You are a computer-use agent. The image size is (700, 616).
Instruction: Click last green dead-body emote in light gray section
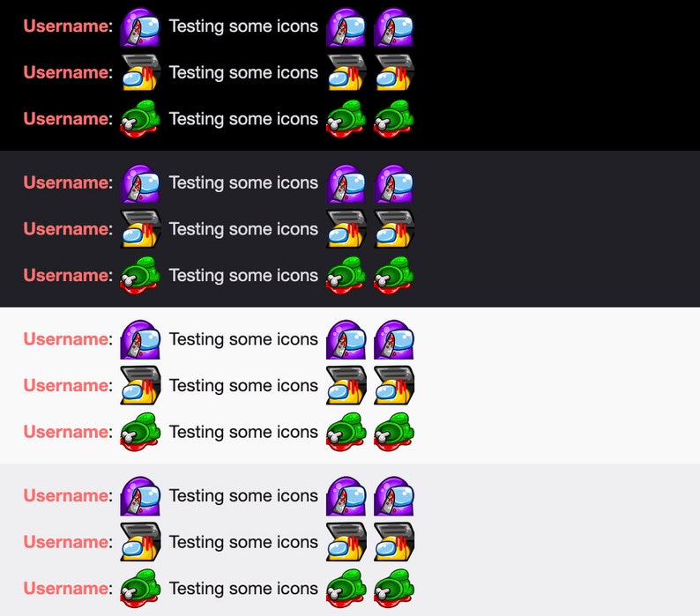(x=394, y=589)
